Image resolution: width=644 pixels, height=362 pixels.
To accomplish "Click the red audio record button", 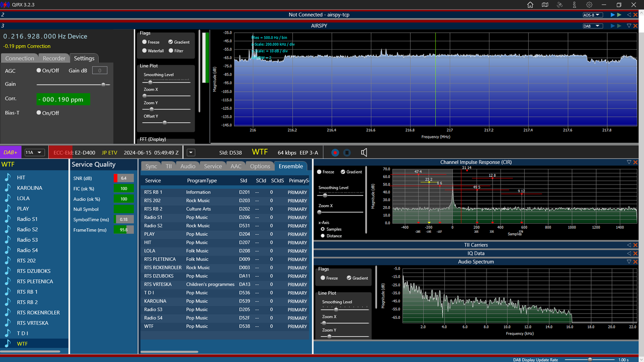I will pyautogui.click(x=336, y=152).
